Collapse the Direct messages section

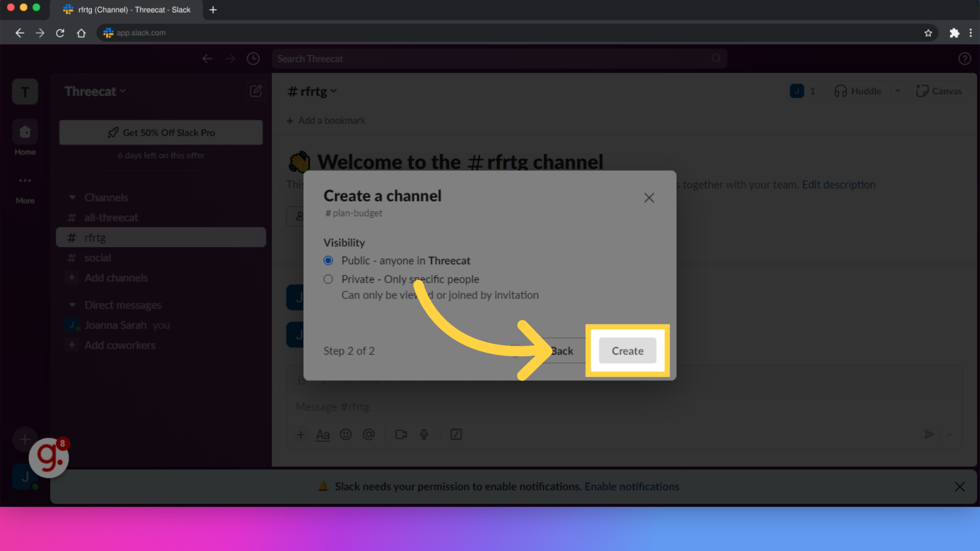click(x=72, y=305)
